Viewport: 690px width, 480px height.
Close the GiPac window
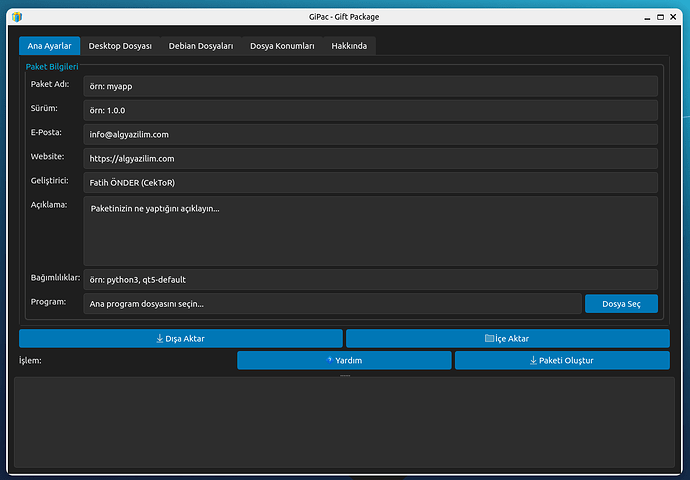pos(673,17)
